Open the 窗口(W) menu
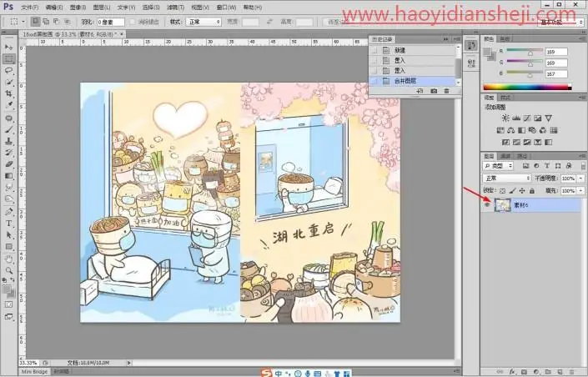The height and width of the screenshot is (377, 588). coord(227,8)
